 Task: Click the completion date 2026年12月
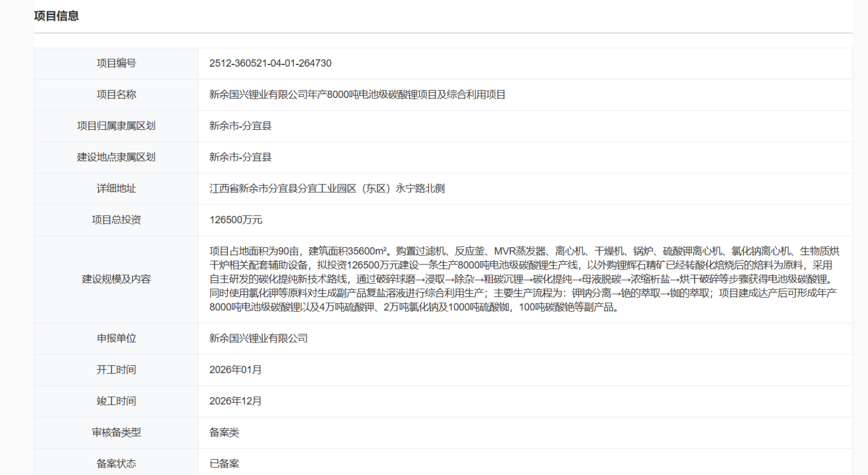236,401
